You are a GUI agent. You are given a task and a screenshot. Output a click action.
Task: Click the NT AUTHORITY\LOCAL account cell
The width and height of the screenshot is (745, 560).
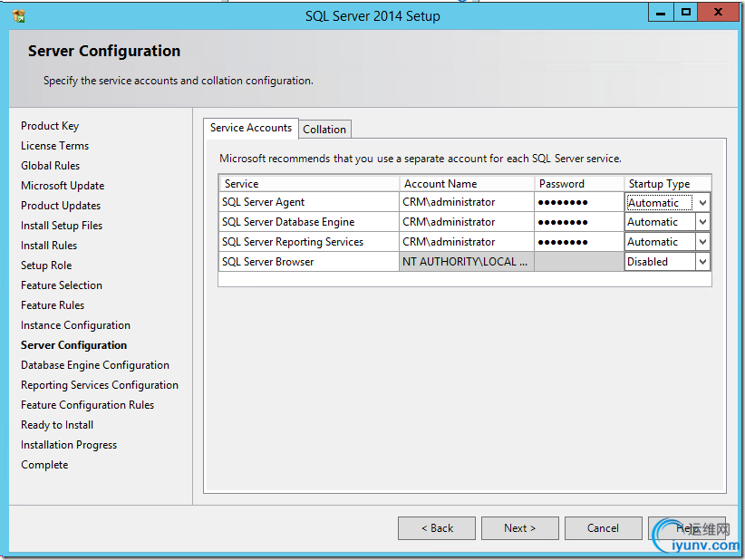coord(467,262)
